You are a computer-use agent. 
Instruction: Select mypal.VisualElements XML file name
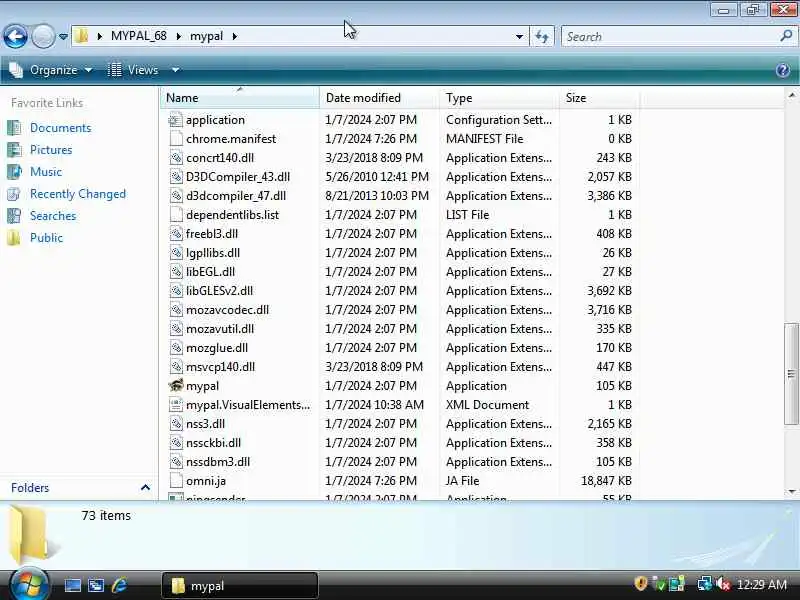[248, 405]
